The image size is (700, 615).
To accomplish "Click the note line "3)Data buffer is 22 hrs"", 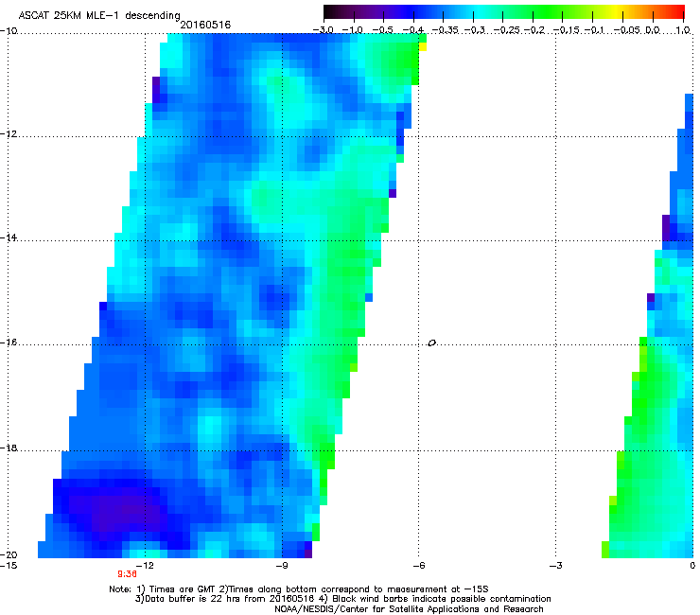I will click(x=342, y=599).
